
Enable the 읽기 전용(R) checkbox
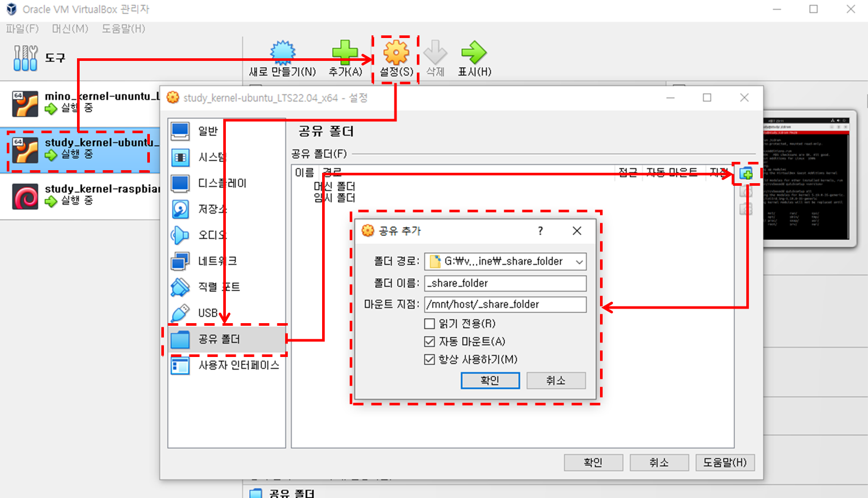429,323
